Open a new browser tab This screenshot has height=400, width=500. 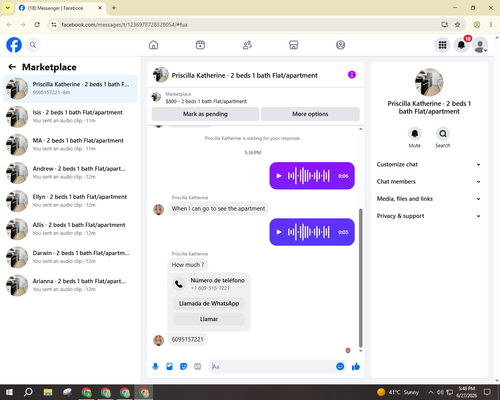tap(114, 8)
